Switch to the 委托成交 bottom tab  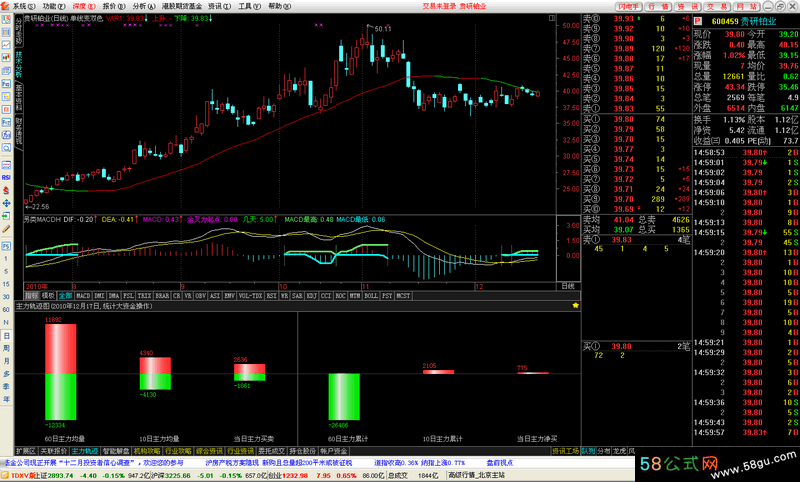pyautogui.click(x=271, y=451)
